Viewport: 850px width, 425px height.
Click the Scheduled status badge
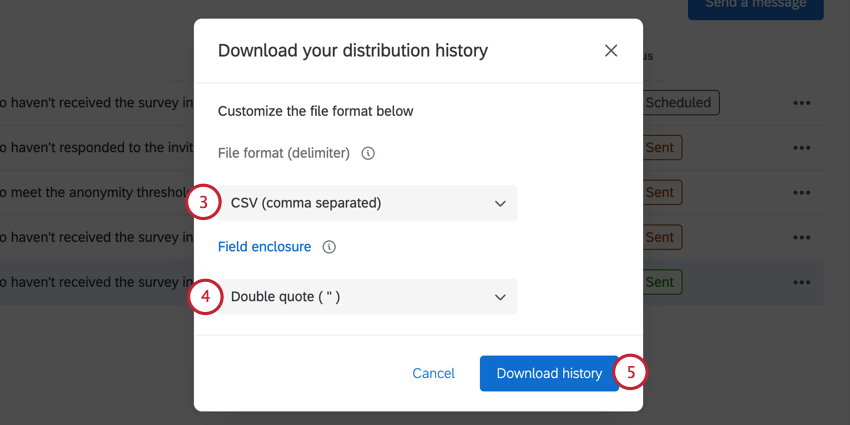[679, 102]
